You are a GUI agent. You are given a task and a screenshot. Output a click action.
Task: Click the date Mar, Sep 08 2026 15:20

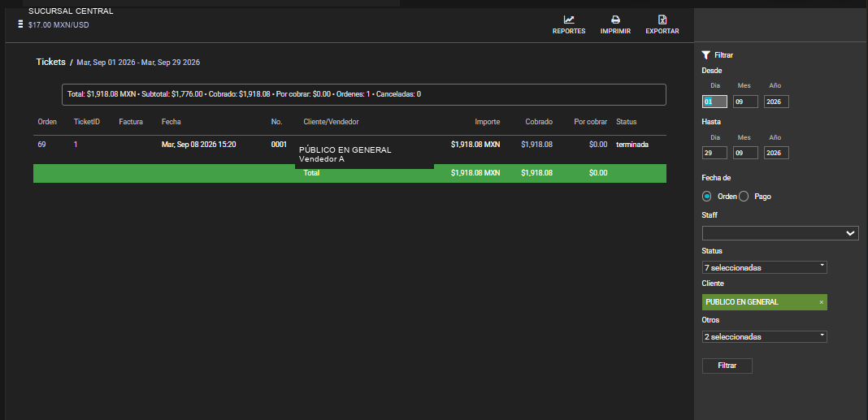(x=199, y=145)
